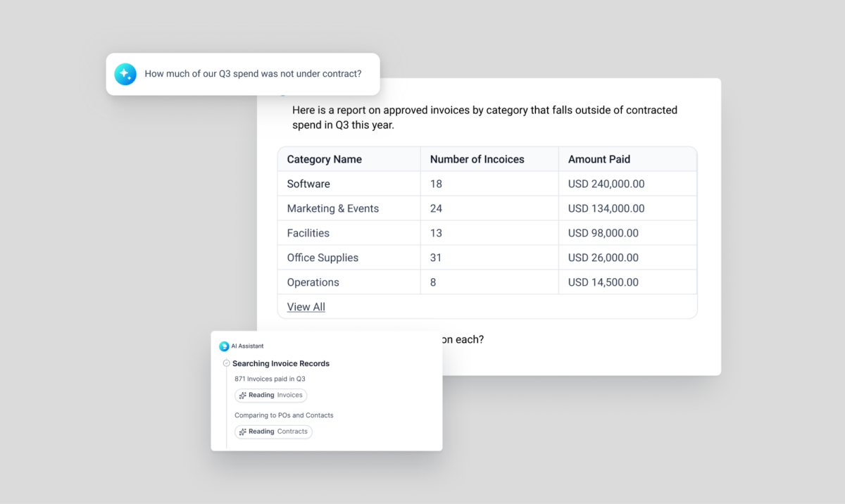Select the Operations category row

point(313,282)
